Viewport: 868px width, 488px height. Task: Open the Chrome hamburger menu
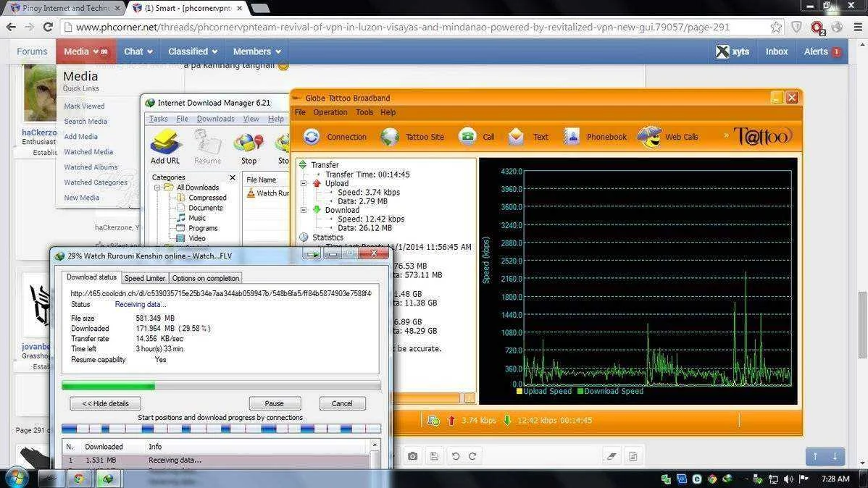pyautogui.click(x=857, y=27)
